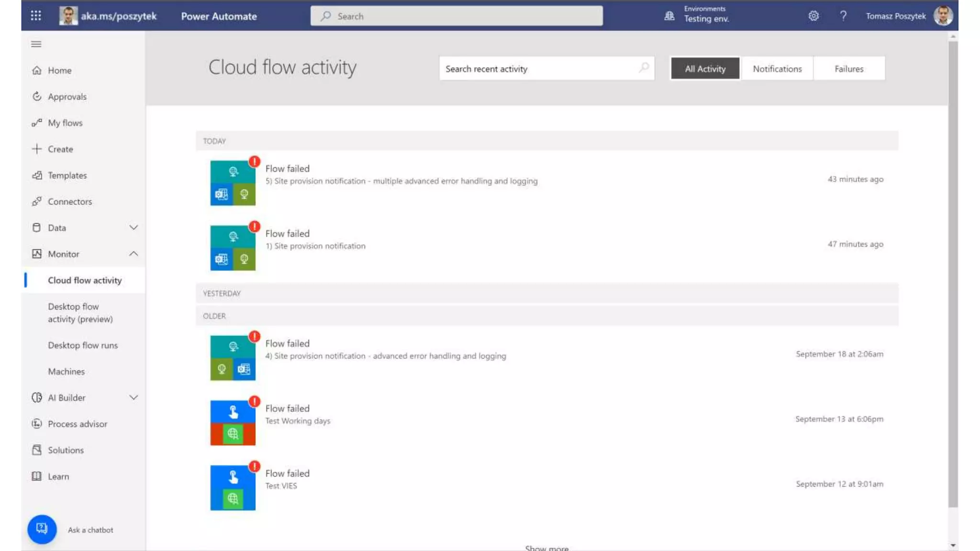Collapse navigation with the hamburger icon
Image resolution: width=980 pixels, height=551 pixels.
pos(36,44)
